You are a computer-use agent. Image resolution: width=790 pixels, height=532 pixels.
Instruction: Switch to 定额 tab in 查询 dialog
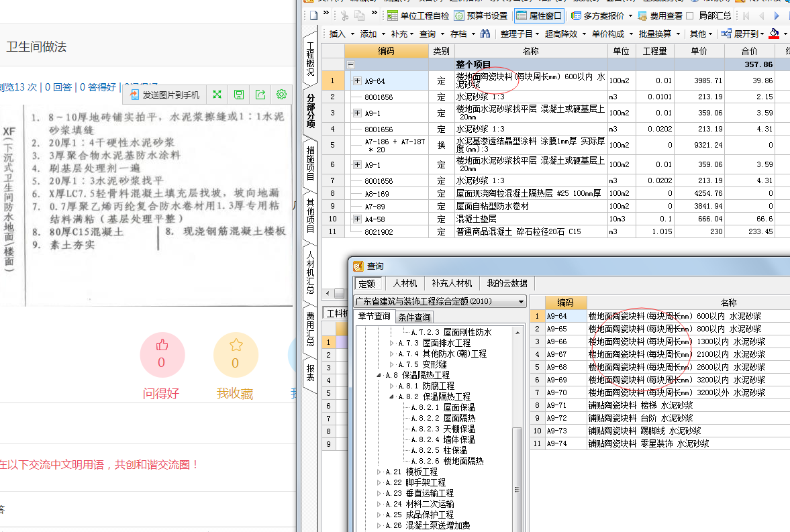(x=367, y=284)
